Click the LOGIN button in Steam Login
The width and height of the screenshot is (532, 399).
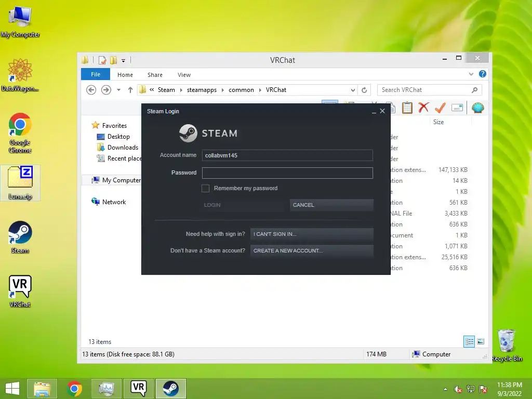(x=243, y=205)
